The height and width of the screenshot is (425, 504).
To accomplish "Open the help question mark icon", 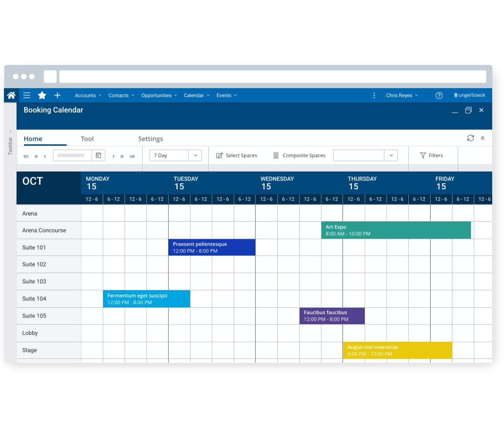I will point(439,95).
